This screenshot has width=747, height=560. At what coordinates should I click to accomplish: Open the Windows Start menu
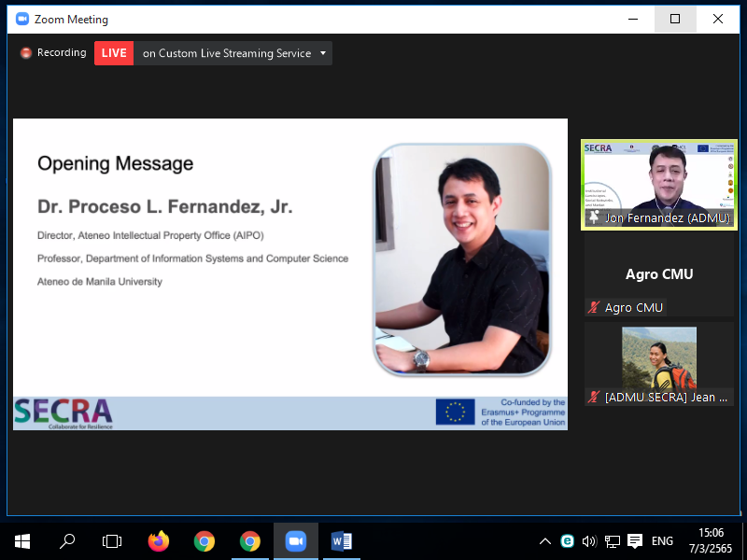click(x=22, y=541)
